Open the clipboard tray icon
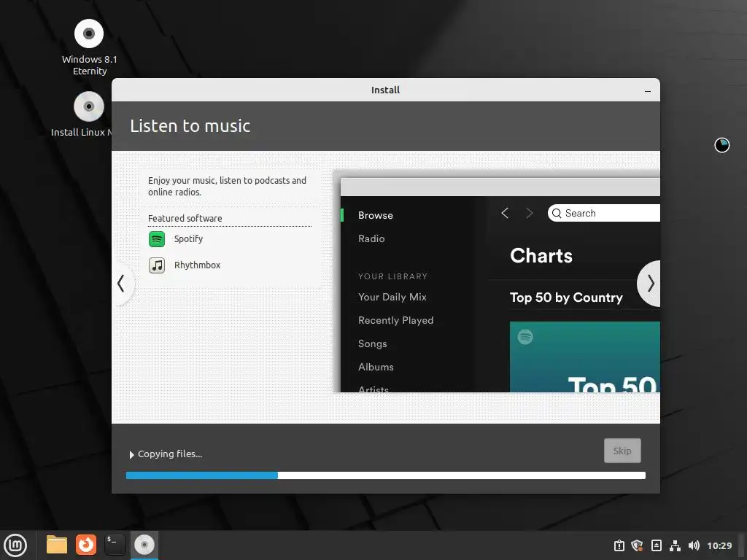Image resolution: width=747 pixels, height=560 pixels. click(619, 545)
